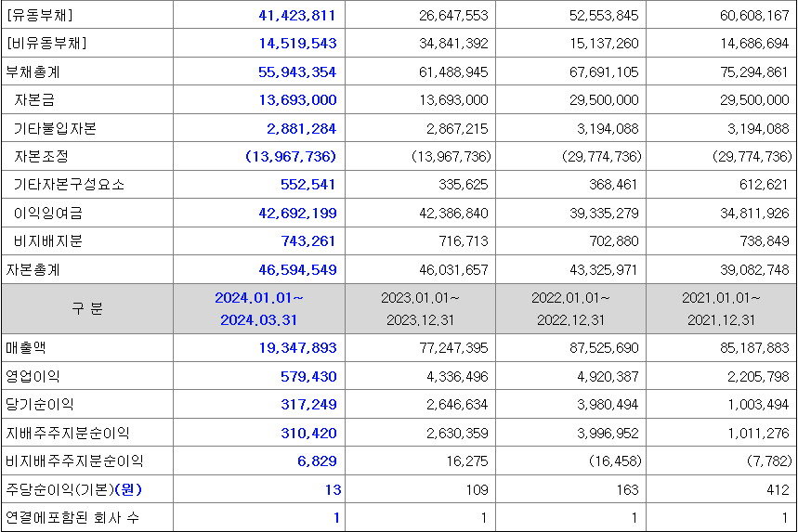This screenshot has height=532, width=798.
Task: Click the value 46,031,657
Action: point(453,269)
